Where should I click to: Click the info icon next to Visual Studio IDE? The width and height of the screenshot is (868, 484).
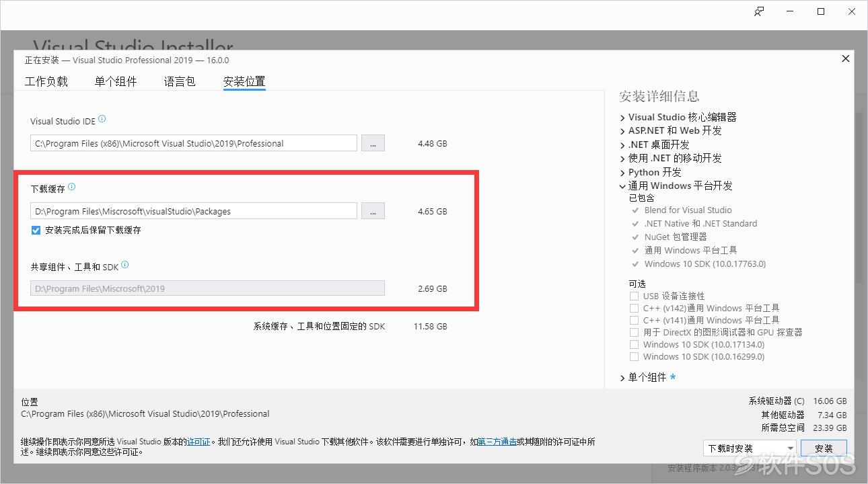pos(102,119)
